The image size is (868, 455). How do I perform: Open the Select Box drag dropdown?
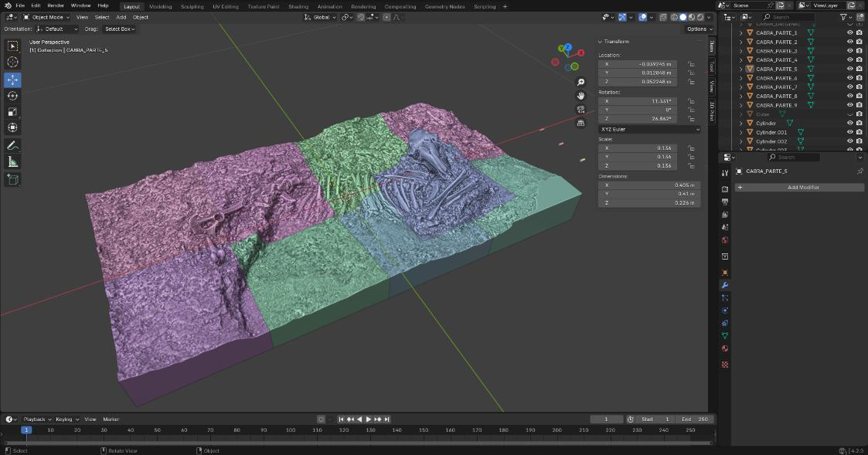tap(120, 29)
